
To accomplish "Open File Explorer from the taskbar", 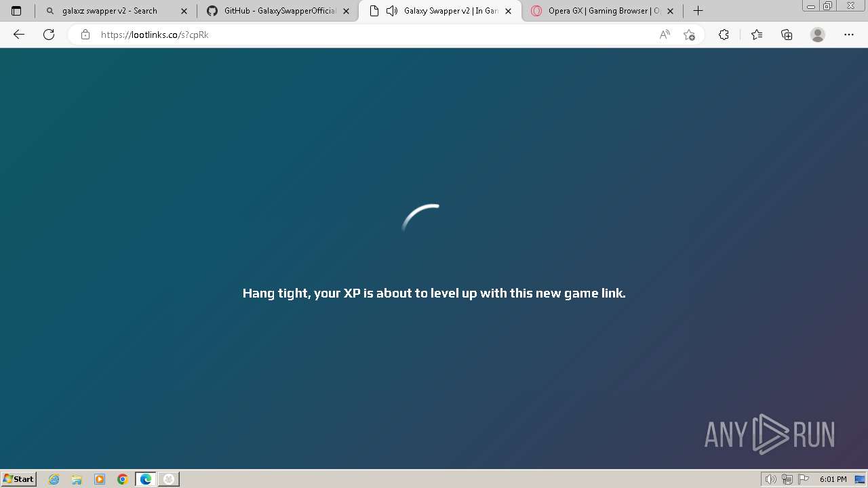I will pyautogui.click(x=77, y=479).
